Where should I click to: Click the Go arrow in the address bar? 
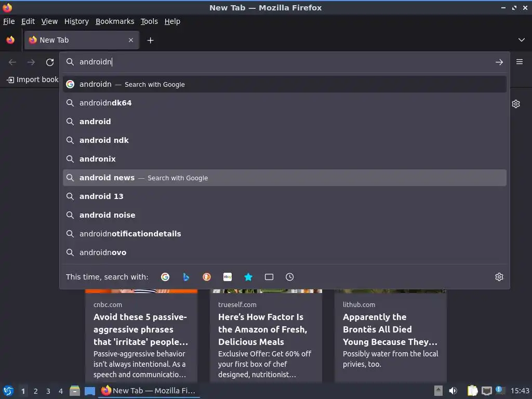499,62
